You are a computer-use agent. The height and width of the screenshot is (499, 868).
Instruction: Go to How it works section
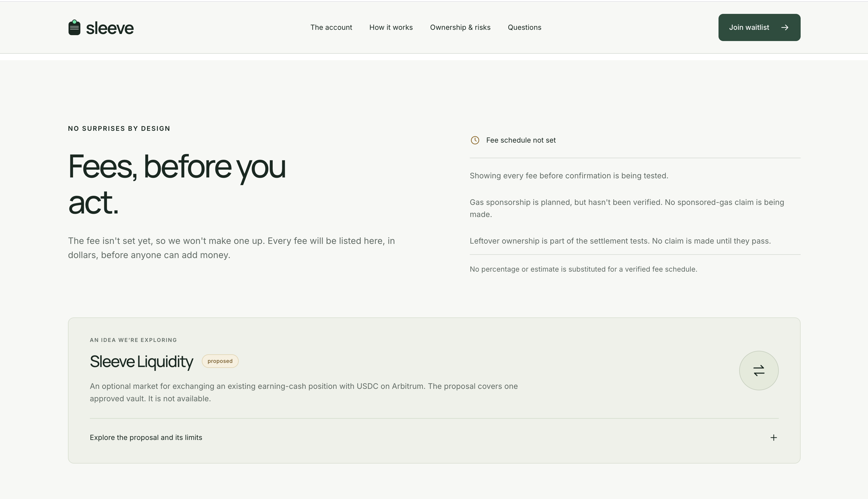point(391,27)
